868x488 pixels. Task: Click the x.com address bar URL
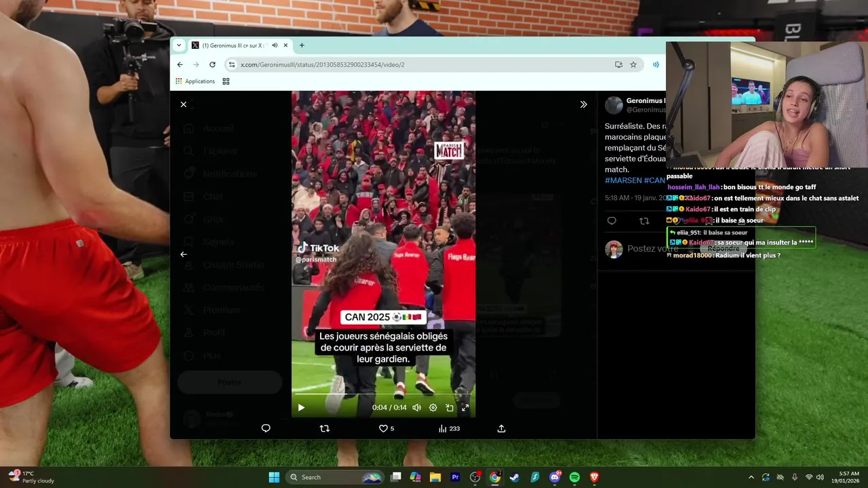322,64
